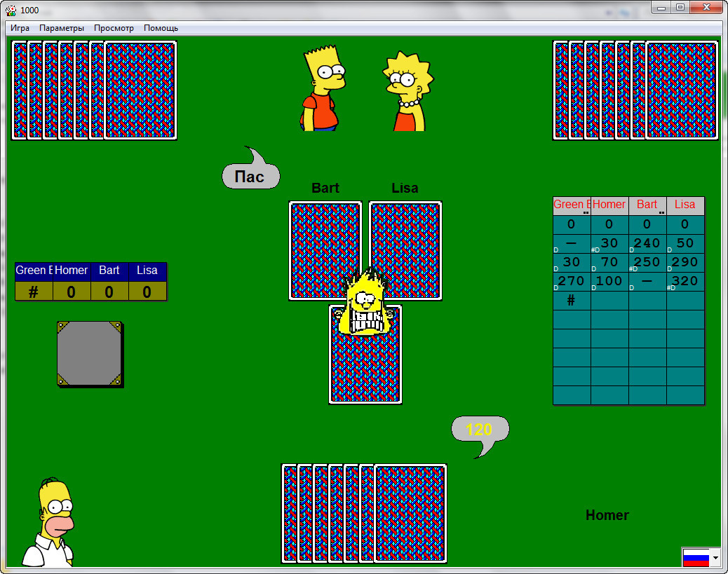Click the 240 score cell

click(647, 243)
